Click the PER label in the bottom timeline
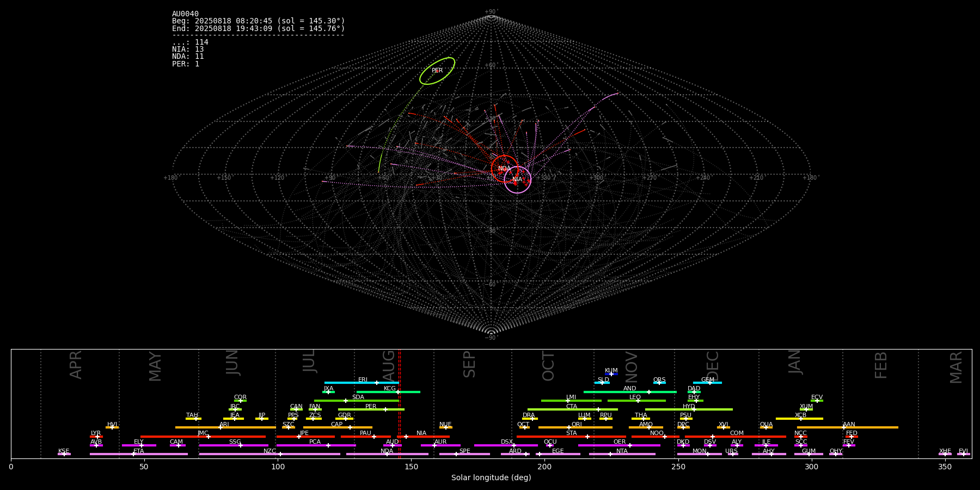 point(371,407)
